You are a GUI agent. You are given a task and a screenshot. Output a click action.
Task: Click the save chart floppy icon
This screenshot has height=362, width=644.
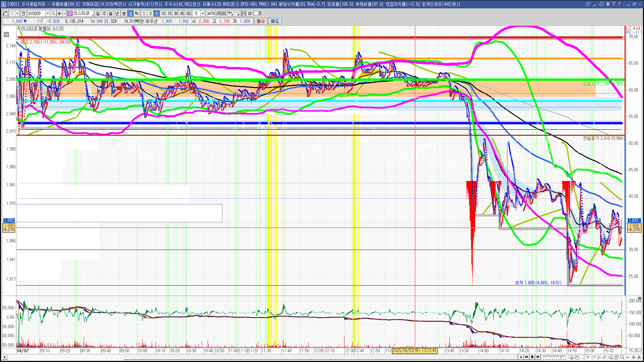(x=244, y=13)
